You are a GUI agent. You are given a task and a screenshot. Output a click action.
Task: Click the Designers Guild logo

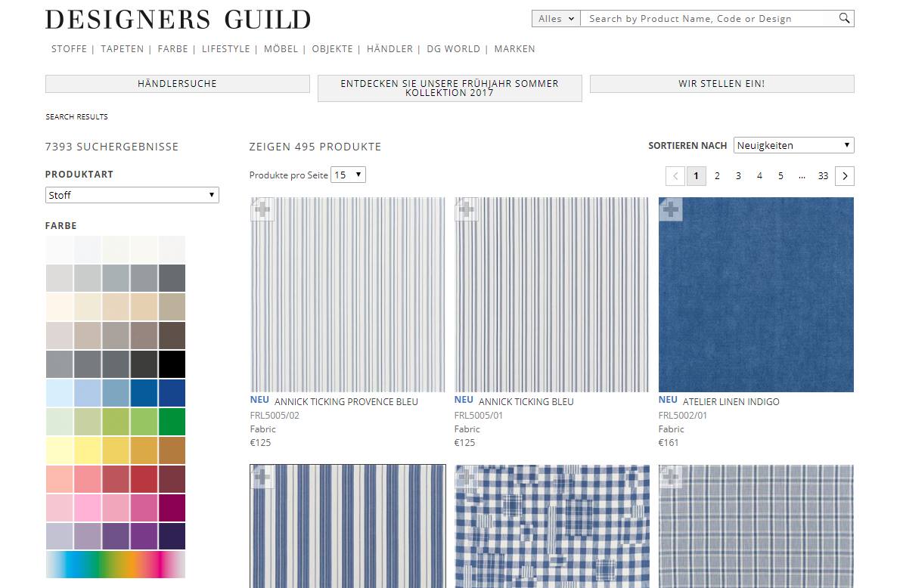(178, 20)
